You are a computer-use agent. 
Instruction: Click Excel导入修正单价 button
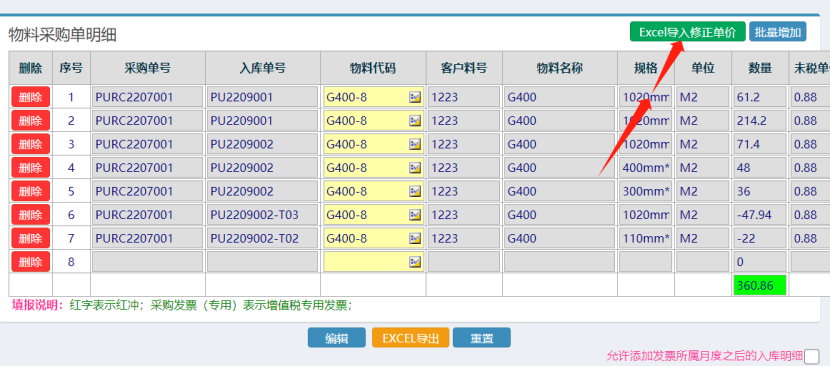(687, 32)
